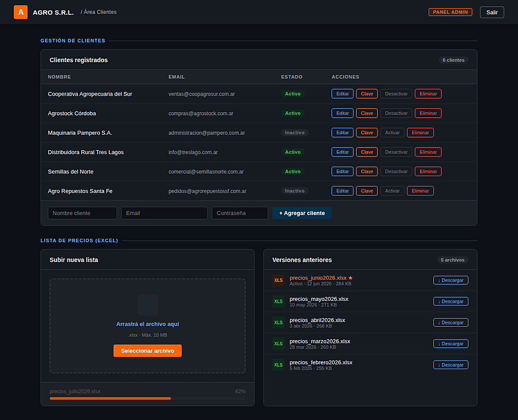Deactivate the Agrostock Córdoba client

coord(396,113)
